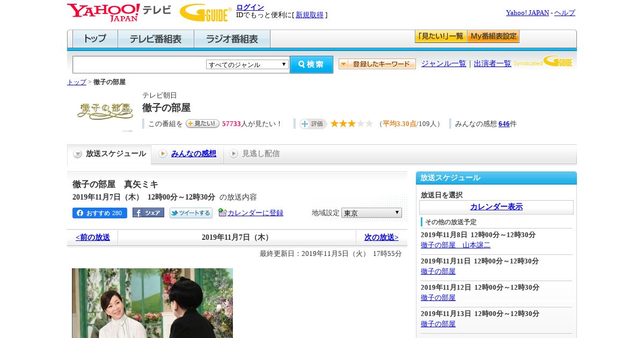Click the calendar icon before カレンダーに登録

pos(223,212)
